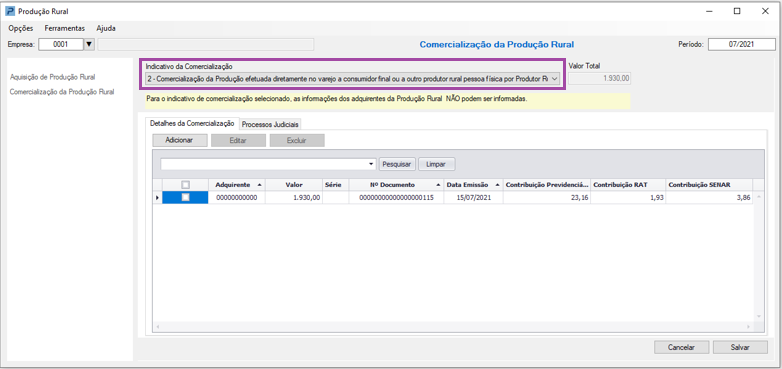Viewport: 782px width, 369px height.
Task: Click the Cancelar button
Action: pos(681,347)
